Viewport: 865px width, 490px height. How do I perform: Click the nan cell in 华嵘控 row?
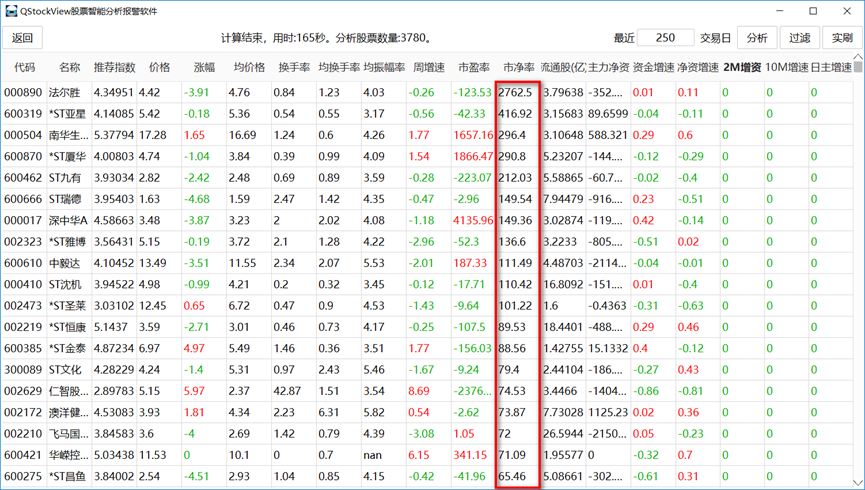(x=372, y=455)
